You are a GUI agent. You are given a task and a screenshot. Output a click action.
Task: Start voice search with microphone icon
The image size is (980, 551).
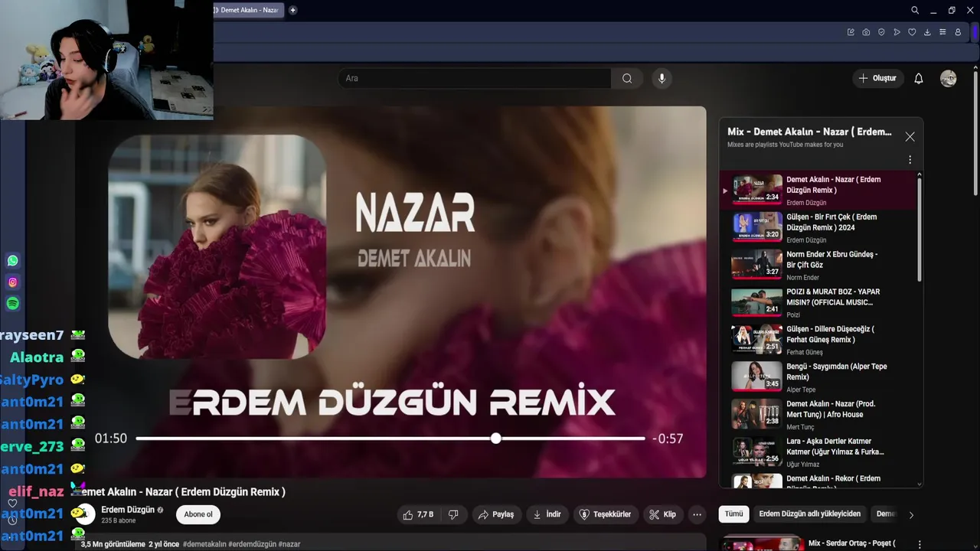[x=662, y=78]
